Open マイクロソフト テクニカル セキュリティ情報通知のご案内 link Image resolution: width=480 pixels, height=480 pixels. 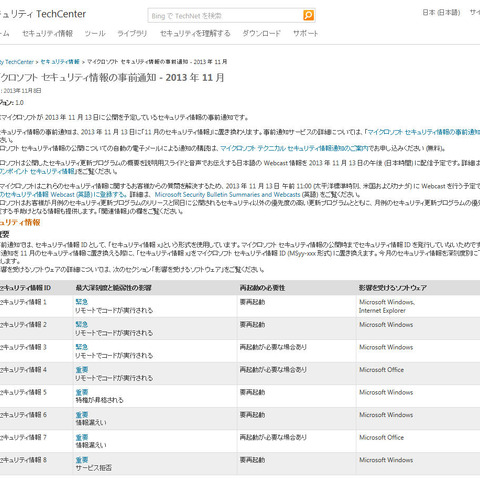294,148
